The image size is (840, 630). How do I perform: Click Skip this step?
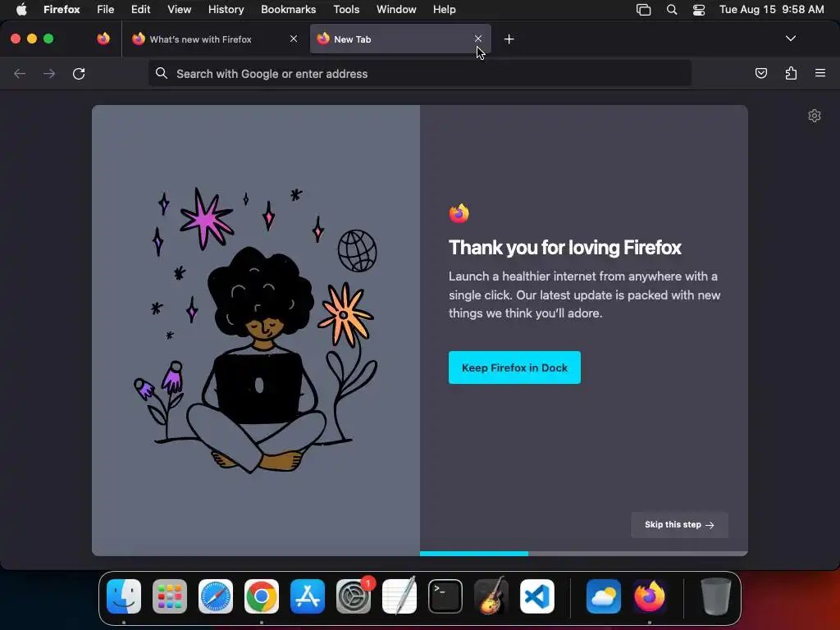[679, 524]
